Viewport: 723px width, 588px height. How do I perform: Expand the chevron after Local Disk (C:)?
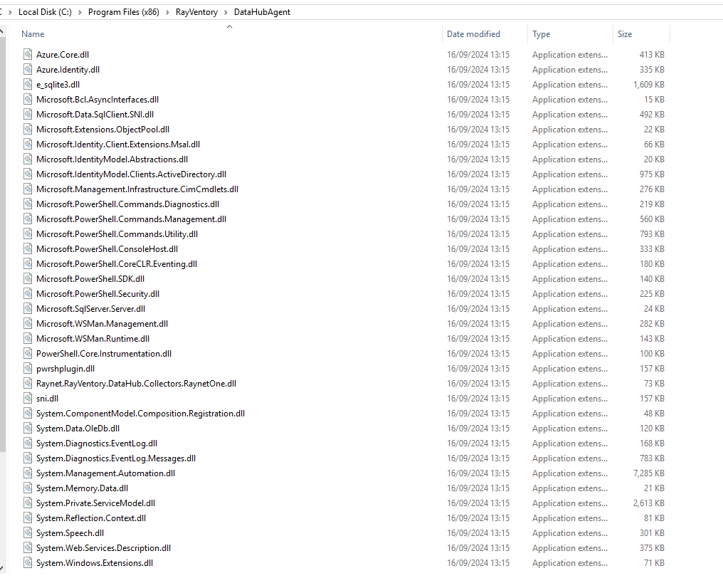click(80, 12)
